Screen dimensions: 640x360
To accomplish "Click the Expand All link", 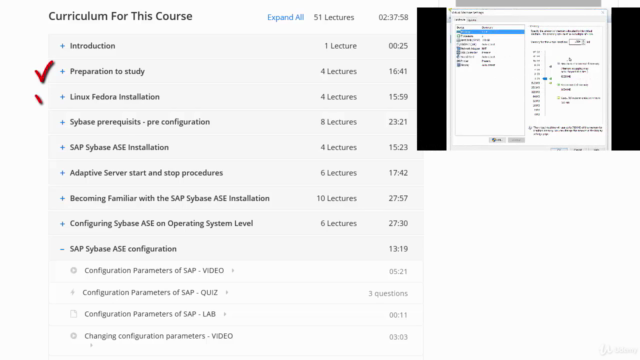I will (x=285, y=17).
